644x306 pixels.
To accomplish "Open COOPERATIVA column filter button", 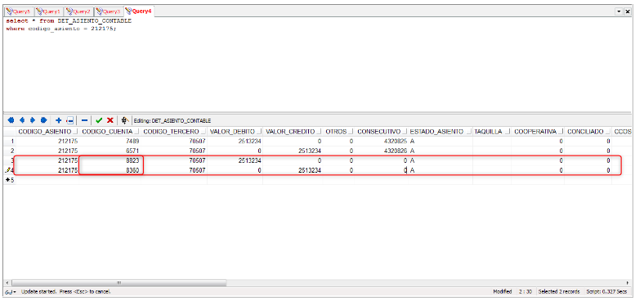I will click(560, 132).
